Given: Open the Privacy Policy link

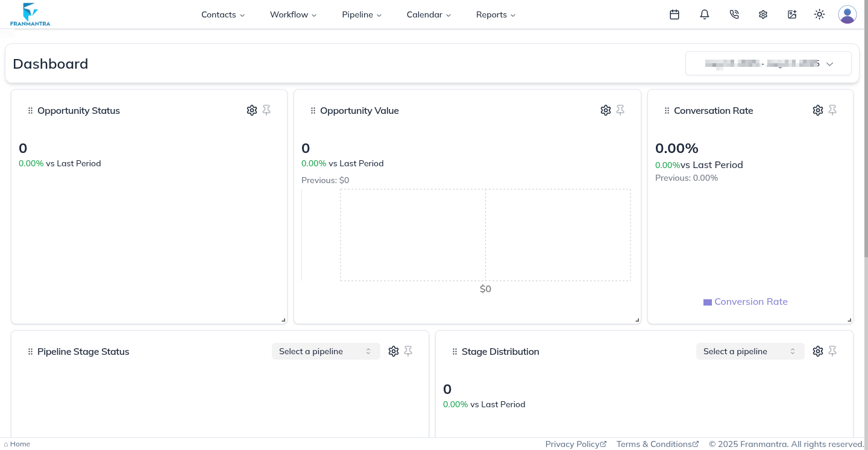Looking at the screenshot, I should 575,444.
